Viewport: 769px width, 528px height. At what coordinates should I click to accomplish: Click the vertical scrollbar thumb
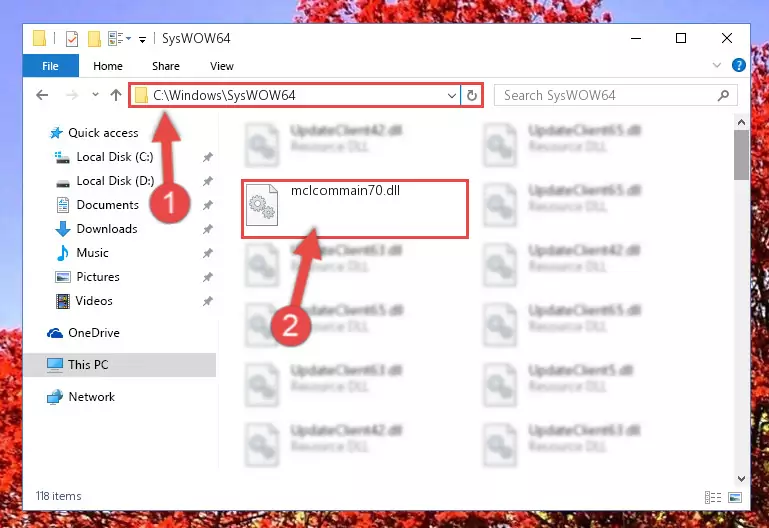[x=742, y=155]
